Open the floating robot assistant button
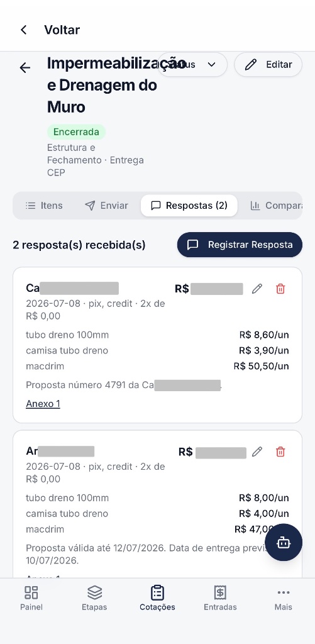 pos(284,542)
